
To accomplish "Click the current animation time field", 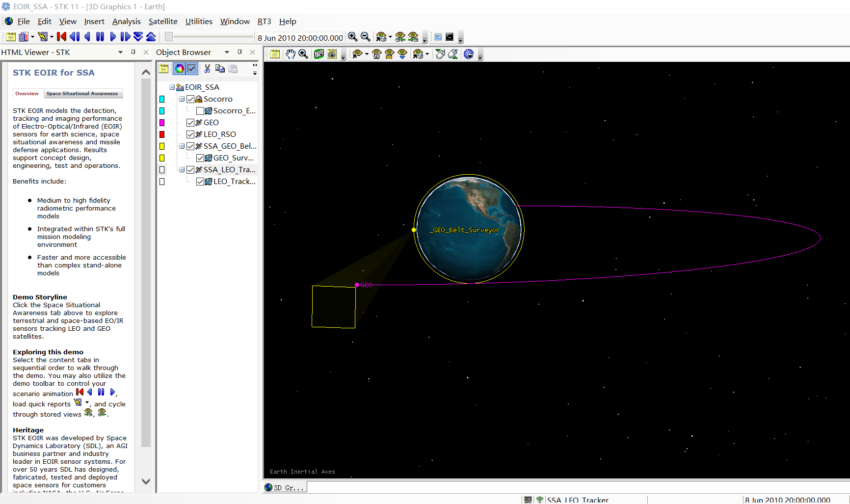I will tap(300, 38).
